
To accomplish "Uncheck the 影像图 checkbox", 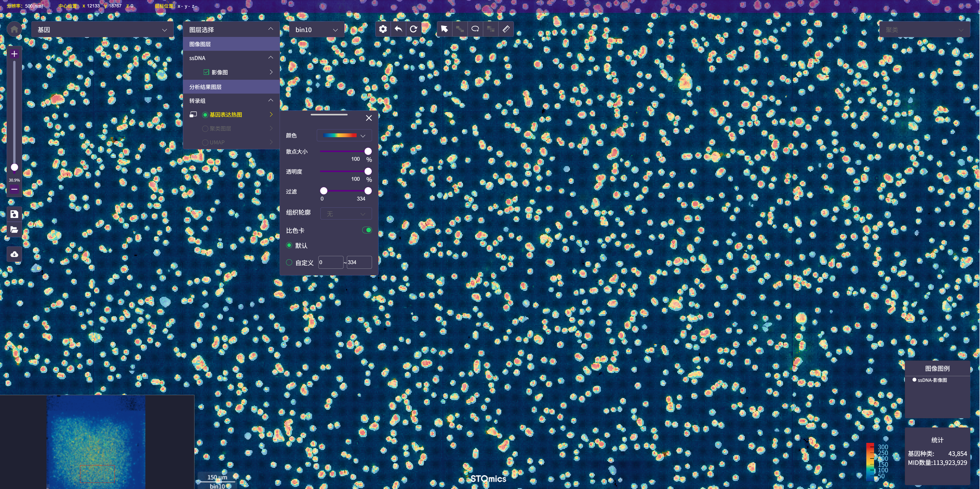I will (206, 72).
